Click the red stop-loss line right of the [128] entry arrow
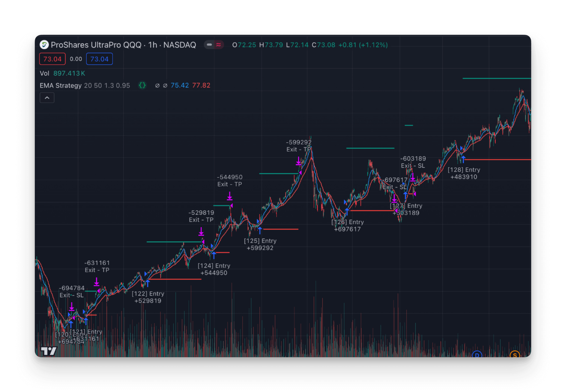566x392 pixels. (498, 160)
